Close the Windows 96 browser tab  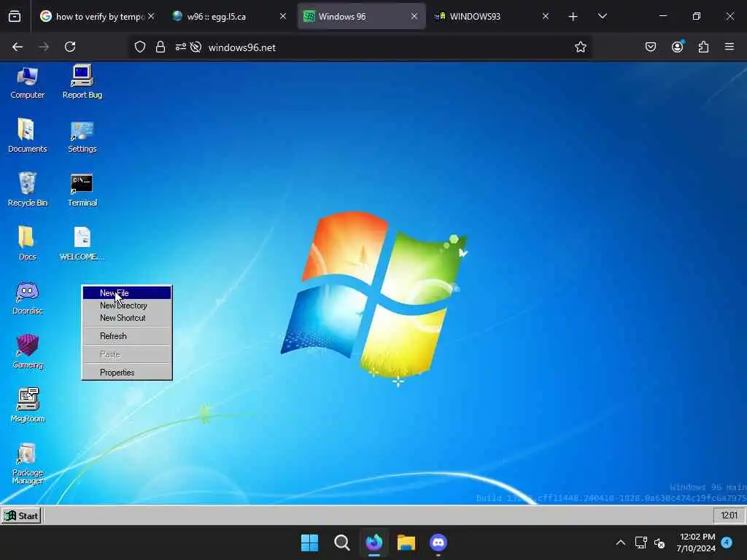click(414, 17)
